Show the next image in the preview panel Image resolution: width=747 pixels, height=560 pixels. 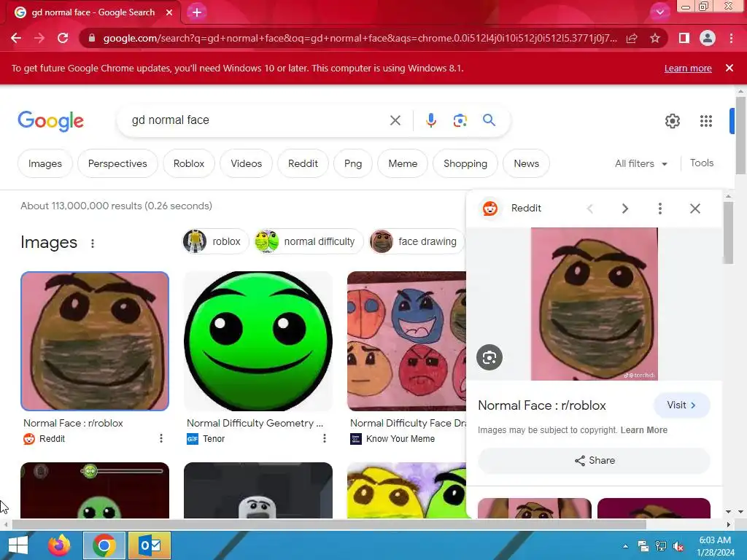pos(625,208)
